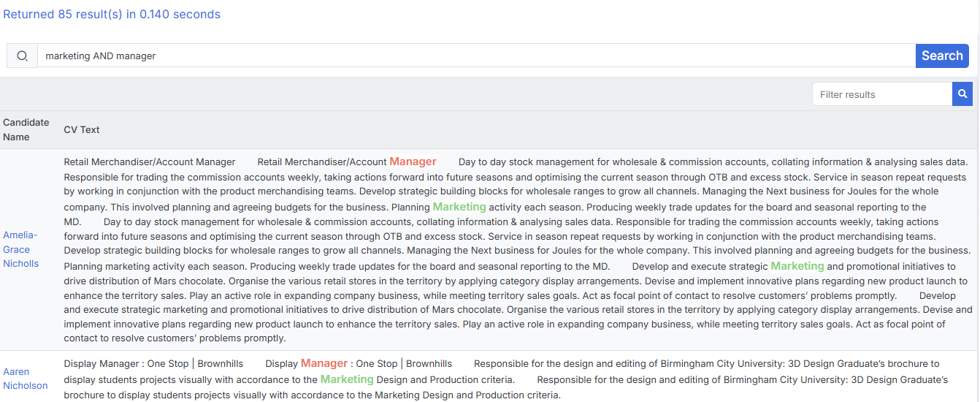Image resolution: width=980 pixels, height=402 pixels.
Task: Click red highlighted 'Manager' in Amelia-Grace's CV
Action: pos(413,162)
